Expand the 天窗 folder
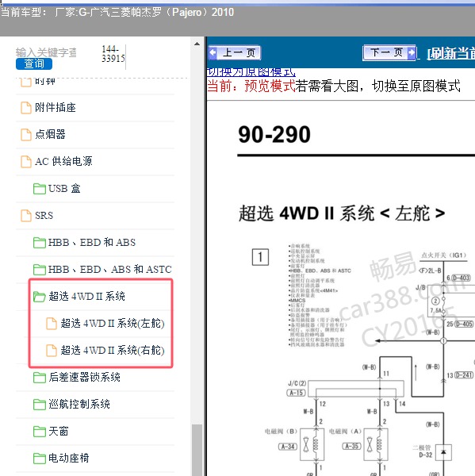This screenshot has height=476, width=475. (x=59, y=431)
